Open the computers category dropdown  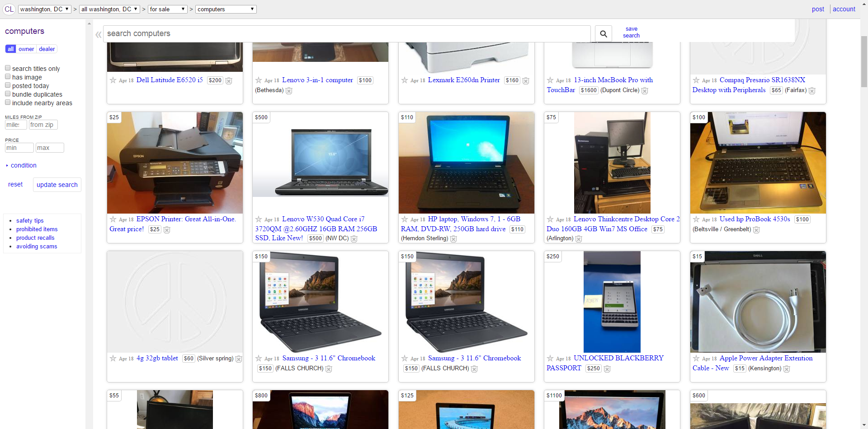[x=226, y=9]
